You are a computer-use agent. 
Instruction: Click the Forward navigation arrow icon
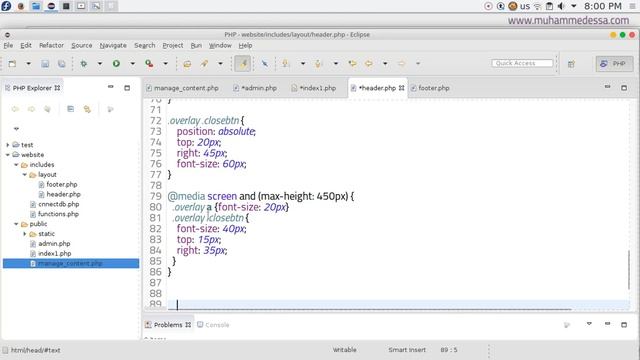[x=402, y=64]
